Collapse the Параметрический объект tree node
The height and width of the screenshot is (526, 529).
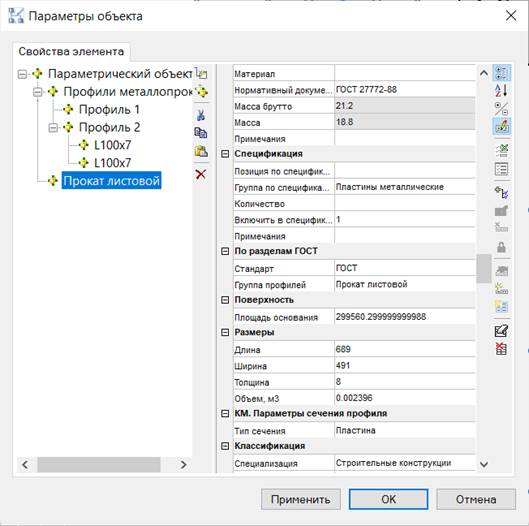pyautogui.click(x=22, y=74)
